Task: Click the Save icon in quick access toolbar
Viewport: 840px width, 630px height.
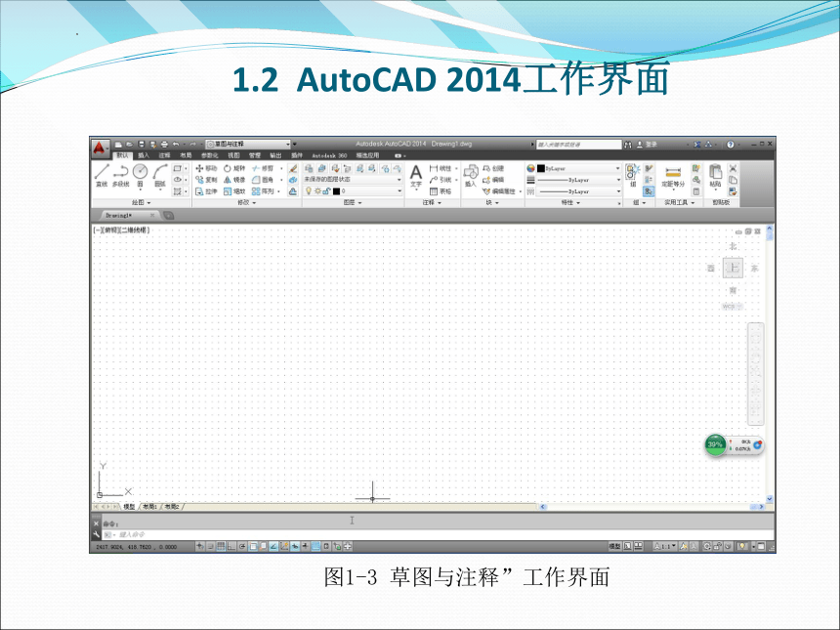Action: coord(142,145)
